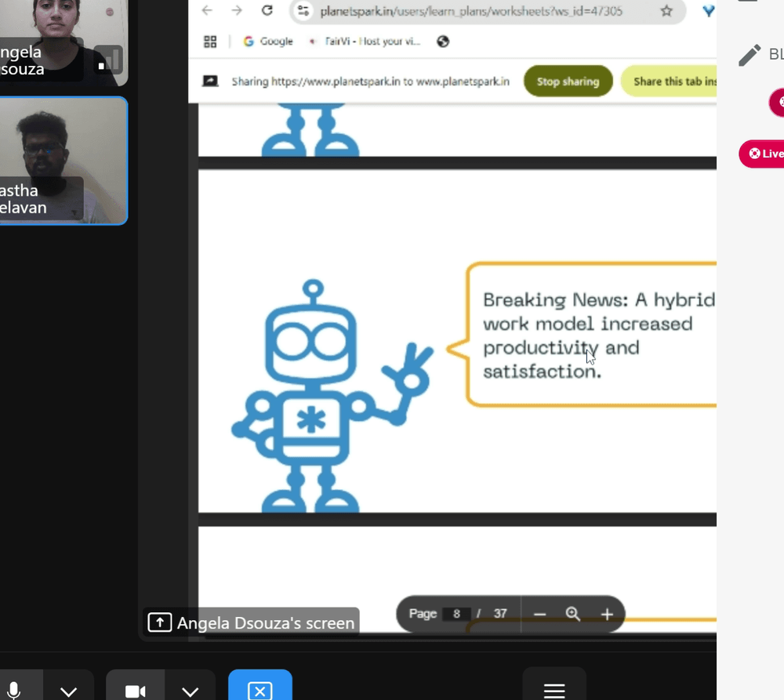The image size is (784, 700).
Task: Click Stop sharing button
Action: click(x=568, y=82)
